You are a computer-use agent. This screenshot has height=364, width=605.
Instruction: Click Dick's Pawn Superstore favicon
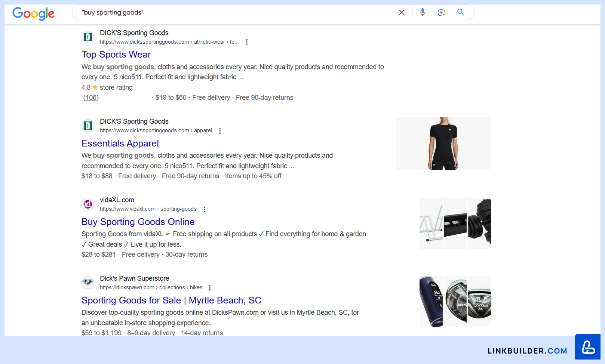point(88,283)
